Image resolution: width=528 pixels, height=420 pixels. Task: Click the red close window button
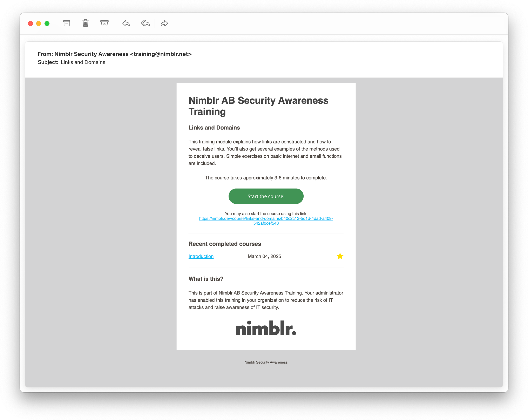(31, 23)
